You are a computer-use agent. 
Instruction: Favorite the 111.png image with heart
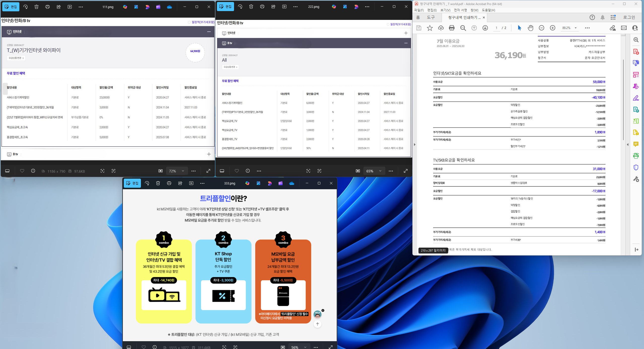coord(22,171)
